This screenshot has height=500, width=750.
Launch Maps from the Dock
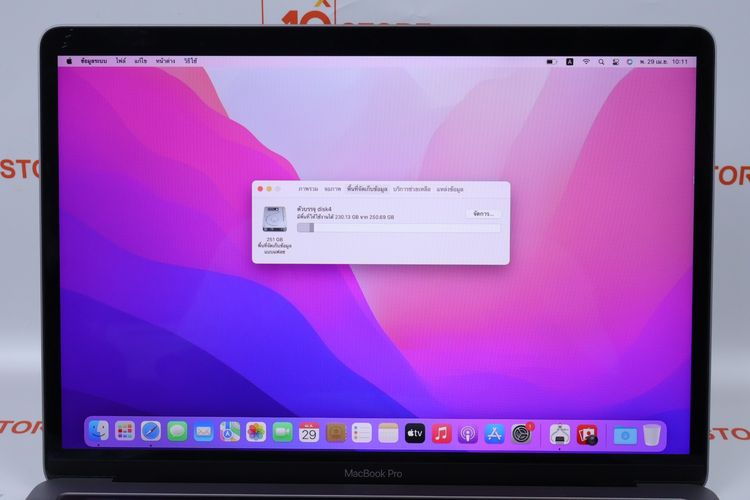230,433
